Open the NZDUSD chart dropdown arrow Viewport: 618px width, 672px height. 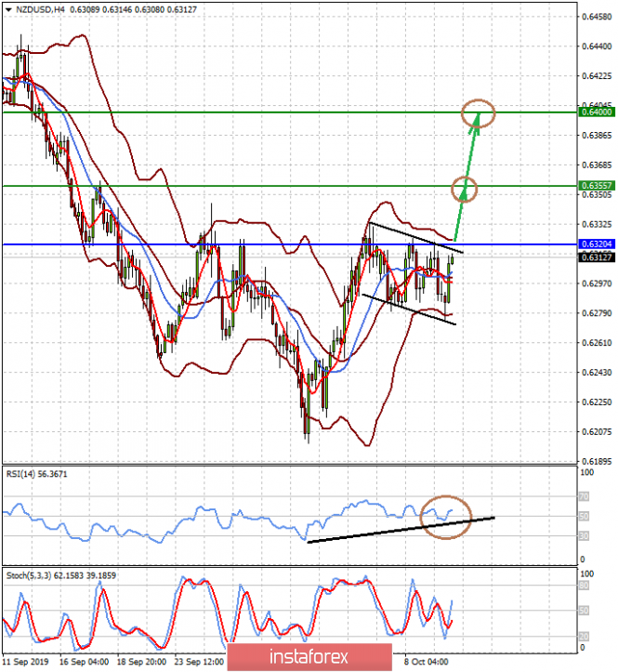8,9
